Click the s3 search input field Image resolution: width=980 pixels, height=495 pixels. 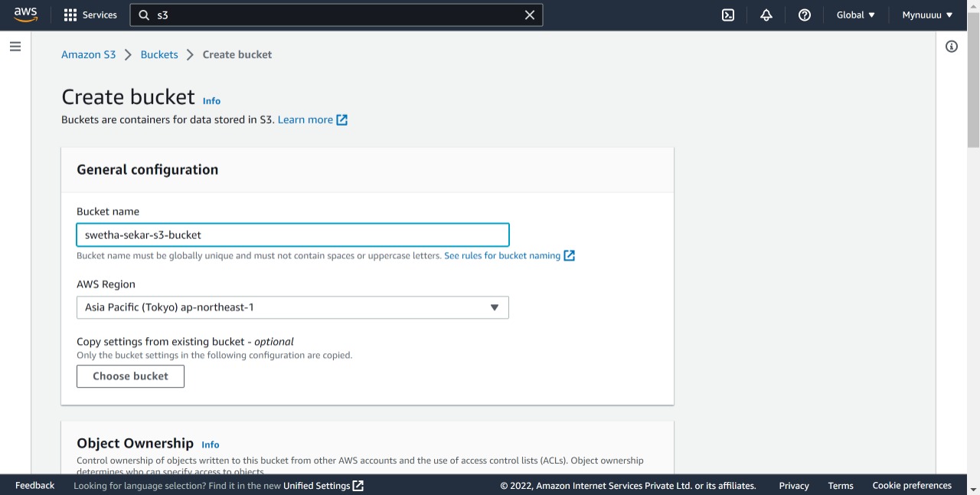tap(337, 15)
